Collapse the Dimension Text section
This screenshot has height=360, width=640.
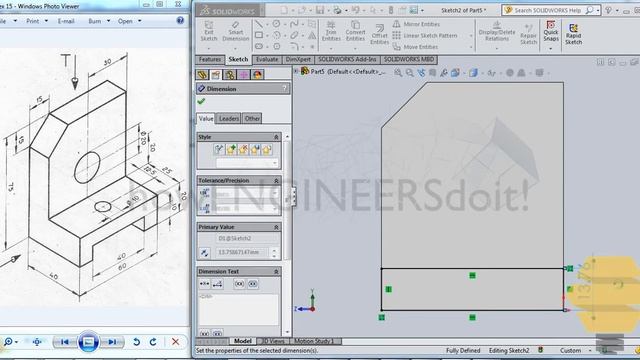(x=276, y=271)
